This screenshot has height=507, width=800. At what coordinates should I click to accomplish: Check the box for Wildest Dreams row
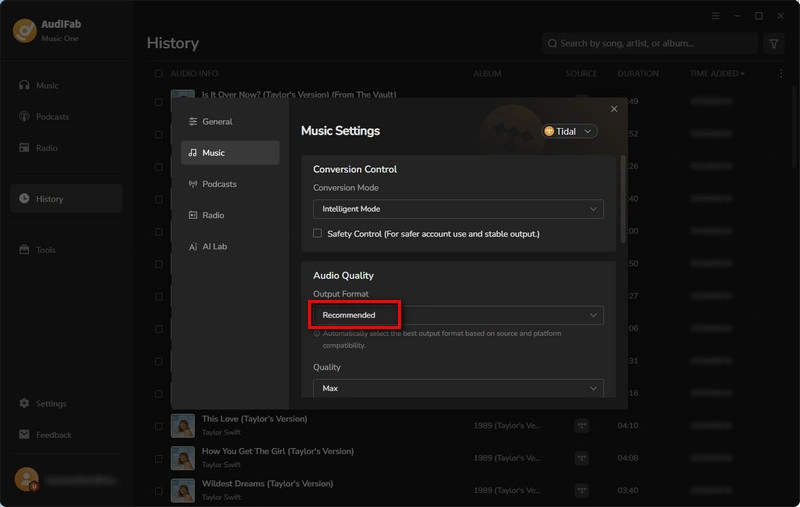(159, 491)
